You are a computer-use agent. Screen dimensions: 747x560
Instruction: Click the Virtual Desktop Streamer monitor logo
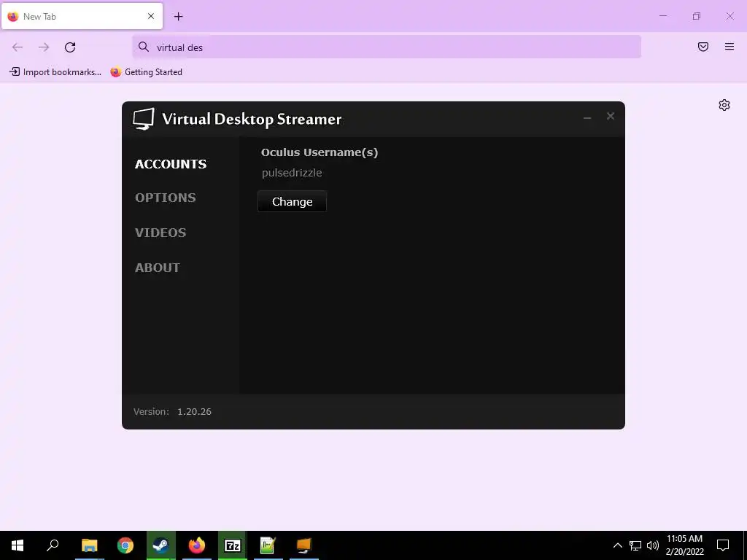[x=144, y=119]
